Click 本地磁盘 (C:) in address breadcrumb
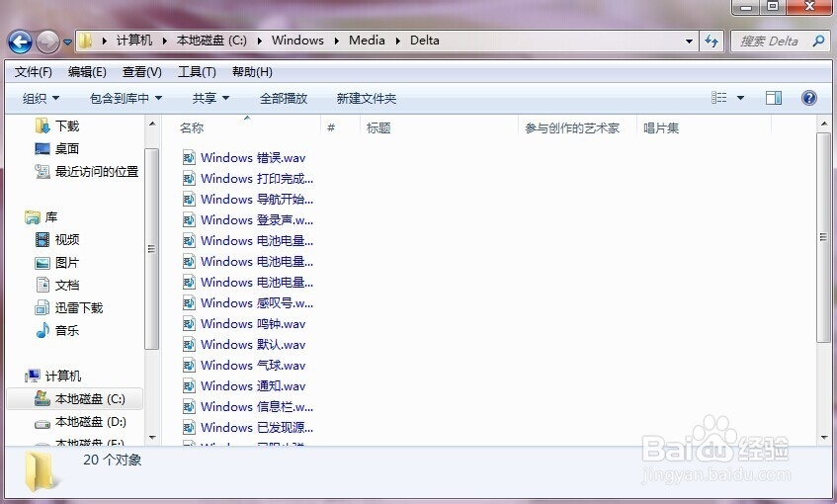The height and width of the screenshot is (504, 837). [x=211, y=41]
